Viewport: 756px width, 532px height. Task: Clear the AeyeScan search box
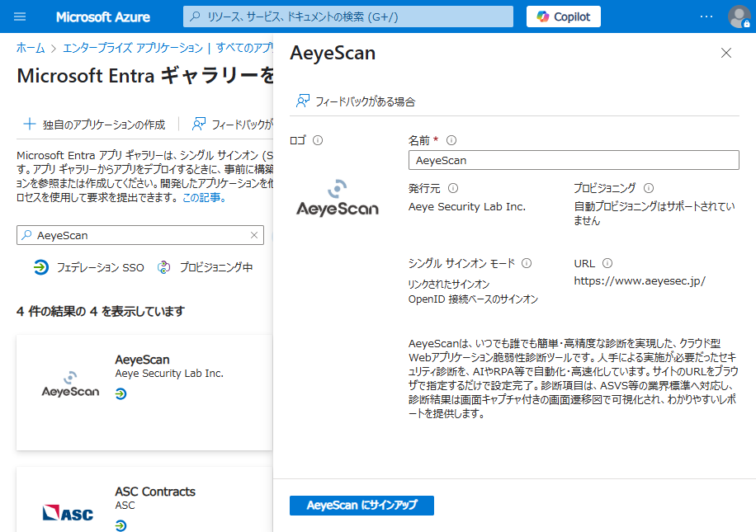254,235
